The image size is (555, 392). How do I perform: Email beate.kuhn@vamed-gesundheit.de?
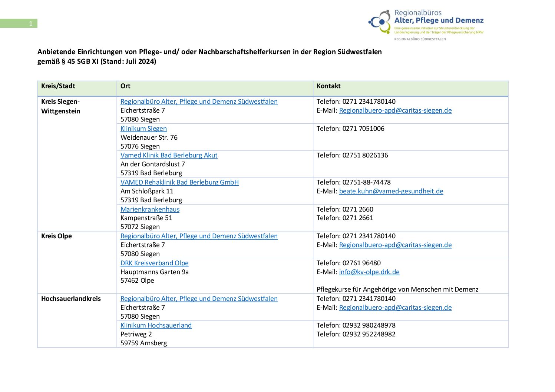click(391, 191)
